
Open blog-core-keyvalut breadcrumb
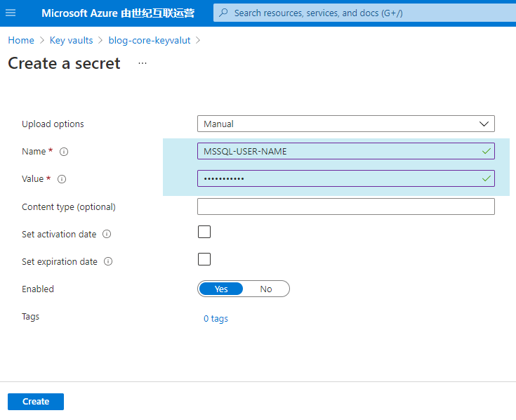point(150,40)
